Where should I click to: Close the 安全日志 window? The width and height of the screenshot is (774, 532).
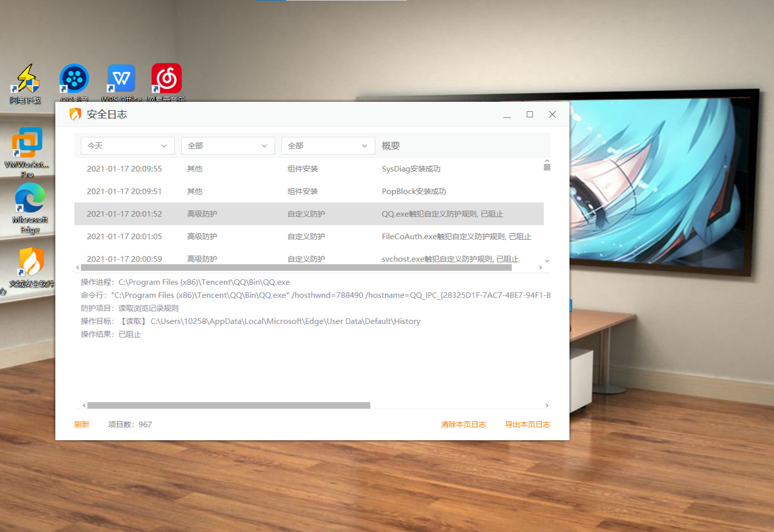click(x=552, y=114)
